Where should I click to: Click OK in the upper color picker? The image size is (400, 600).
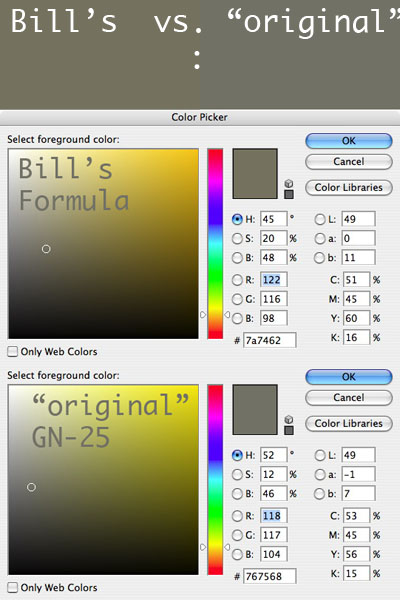tap(349, 141)
